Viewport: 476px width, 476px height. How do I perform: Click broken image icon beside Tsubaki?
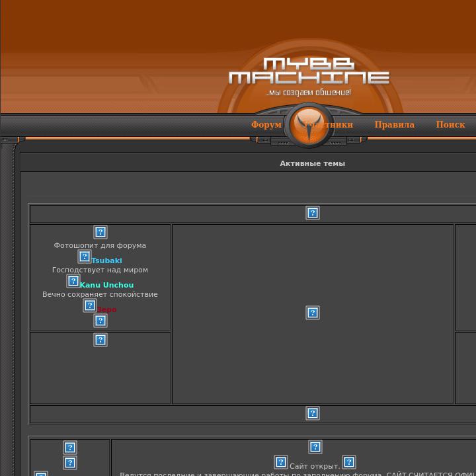coord(85,257)
